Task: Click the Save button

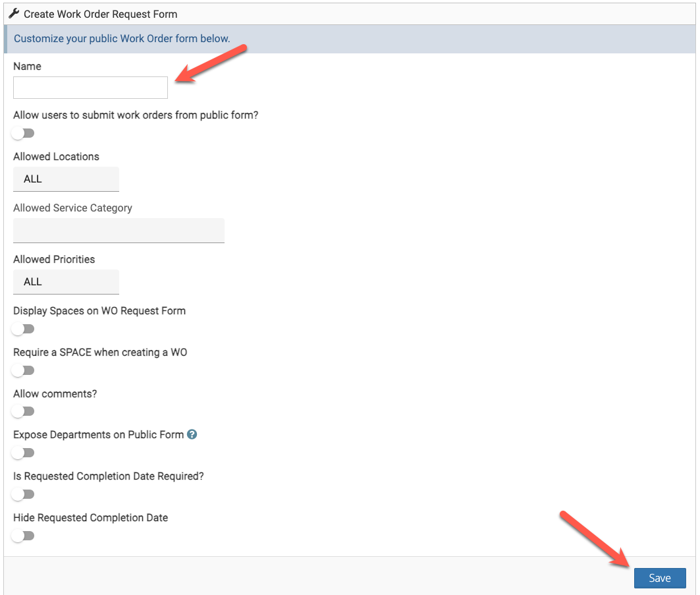Action: pos(660,578)
